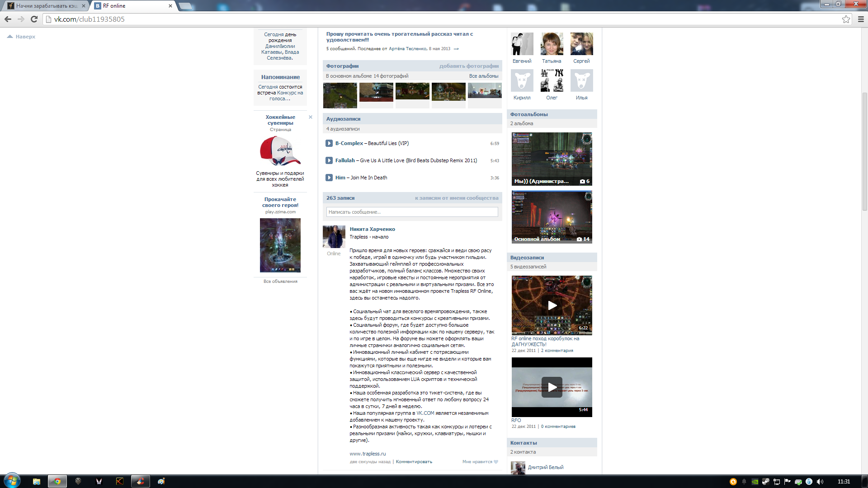Open Артёма Тесленко profile link
Image resolution: width=868 pixels, height=488 pixels.
coord(408,49)
